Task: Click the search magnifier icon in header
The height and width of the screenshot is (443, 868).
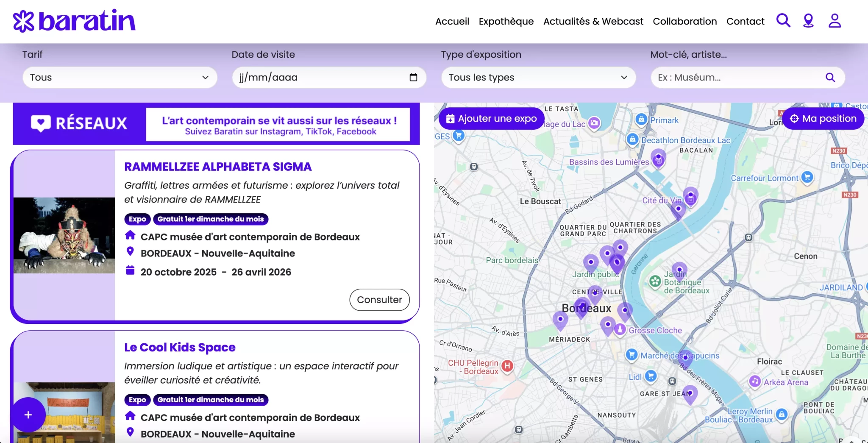Action: point(783,20)
